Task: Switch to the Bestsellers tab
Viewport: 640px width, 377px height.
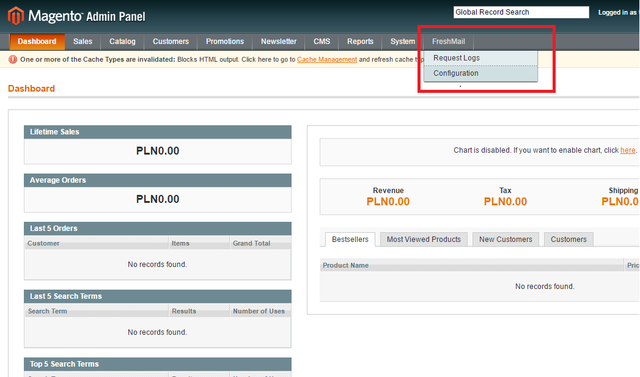Action: (350, 239)
